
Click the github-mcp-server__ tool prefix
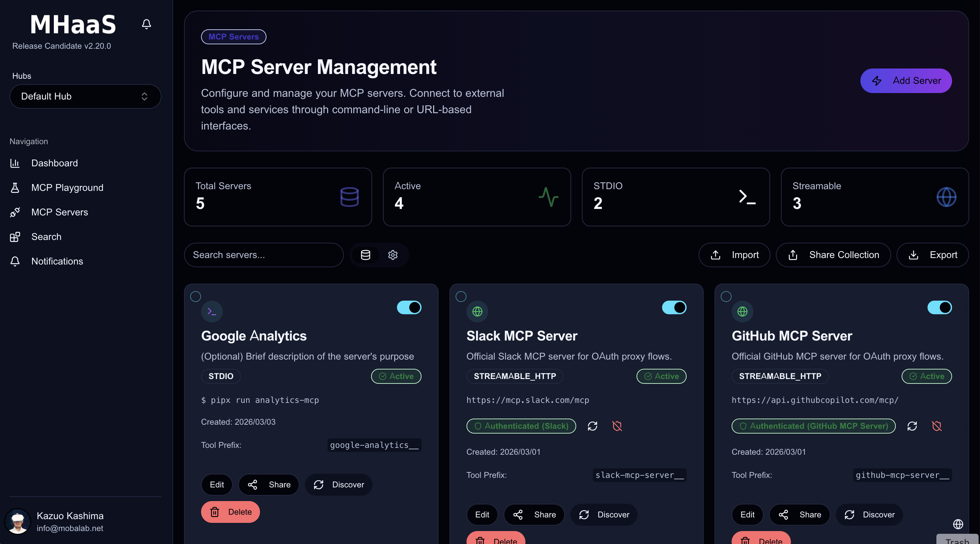click(902, 475)
